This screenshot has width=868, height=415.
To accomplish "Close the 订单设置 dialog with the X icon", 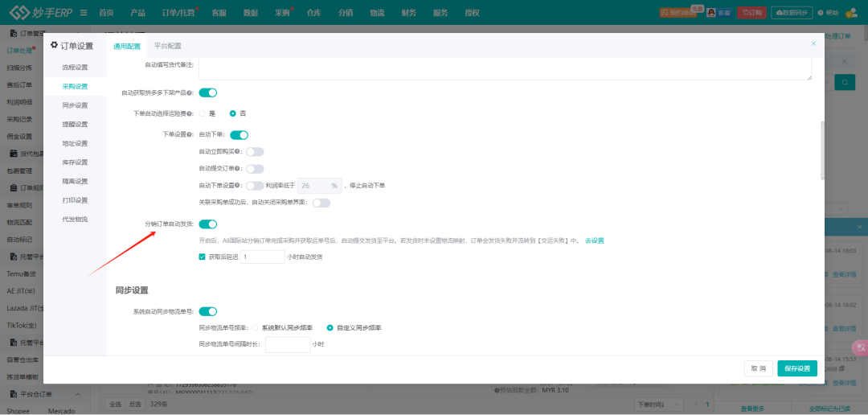I will coord(813,43).
